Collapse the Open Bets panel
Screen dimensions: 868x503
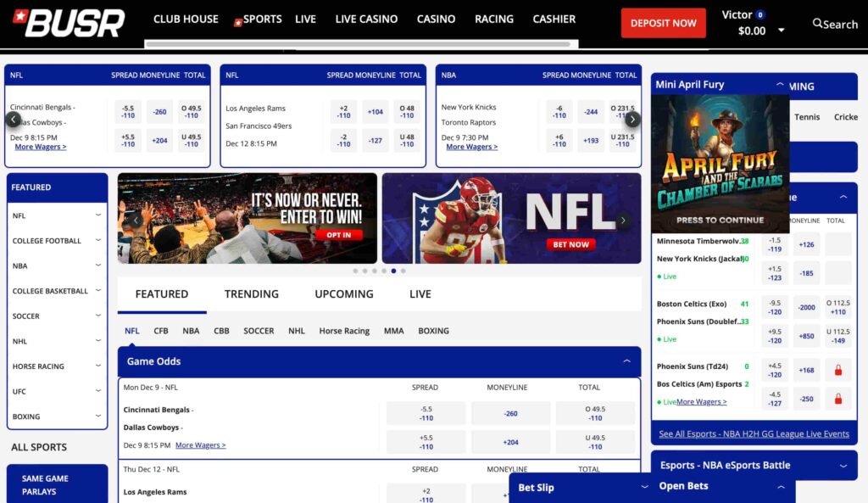781,487
